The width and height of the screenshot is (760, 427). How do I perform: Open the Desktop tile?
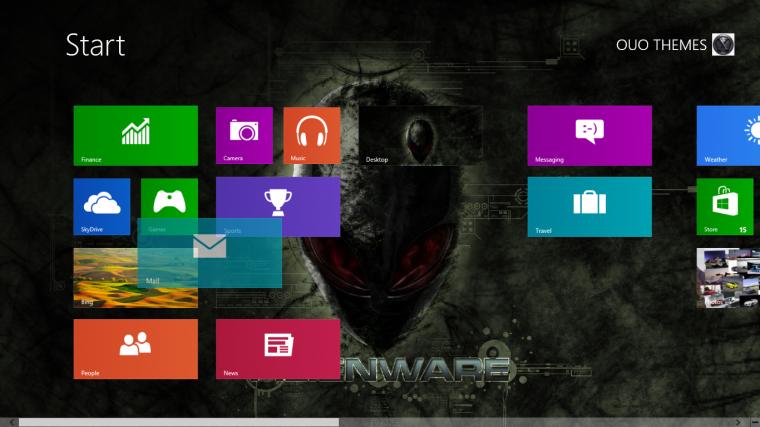click(x=420, y=136)
